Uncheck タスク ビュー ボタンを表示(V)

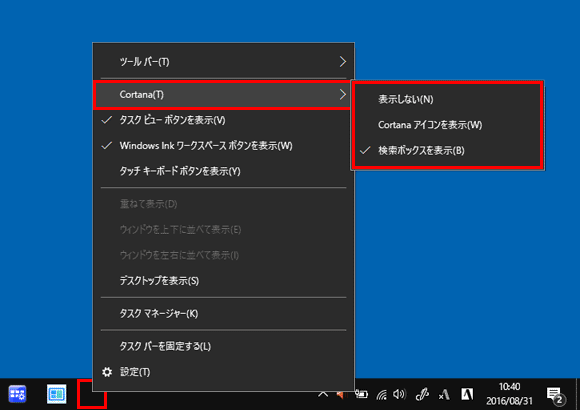pos(223,120)
